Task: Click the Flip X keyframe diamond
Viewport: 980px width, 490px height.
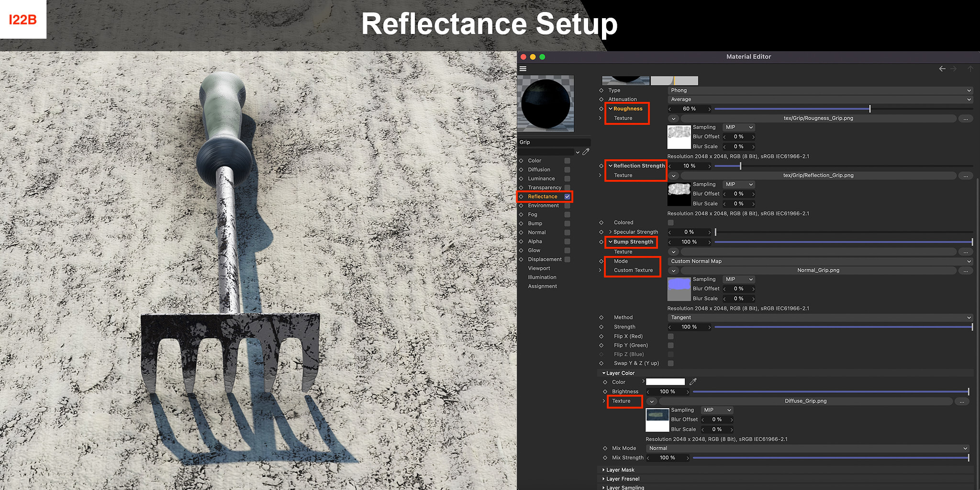Action: coord(601,336)
